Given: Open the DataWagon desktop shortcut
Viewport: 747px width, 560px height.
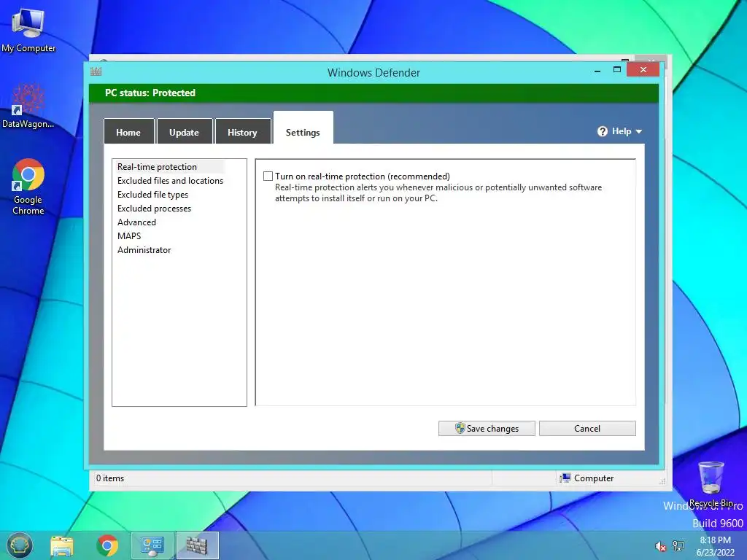Looking at the screenshot, I should coord(28,106).
